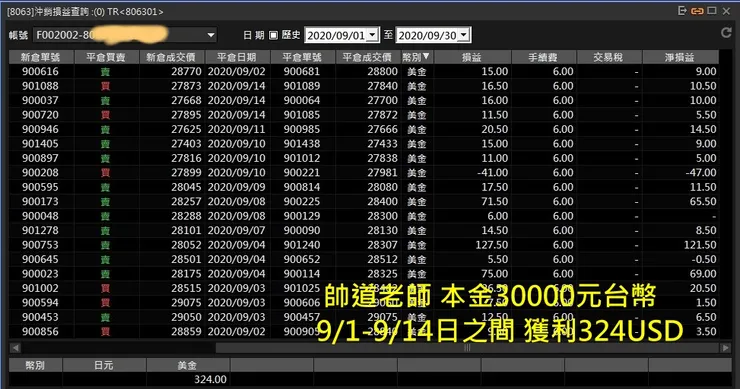Viewport: 740px width, 389px height.
Task: Click the horizontal scrollbar left arrow
Action: point(15,348)
